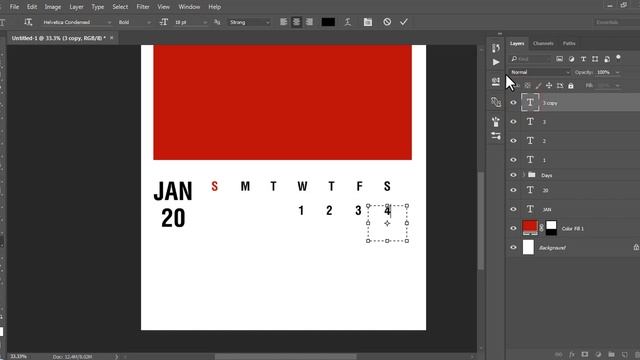Center align the text
This screenshot has width=640, height=360.
(x=296, y=22)
